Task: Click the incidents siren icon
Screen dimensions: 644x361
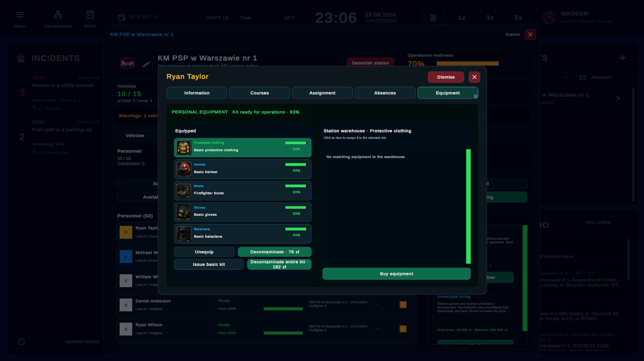Action: point(21,58)
